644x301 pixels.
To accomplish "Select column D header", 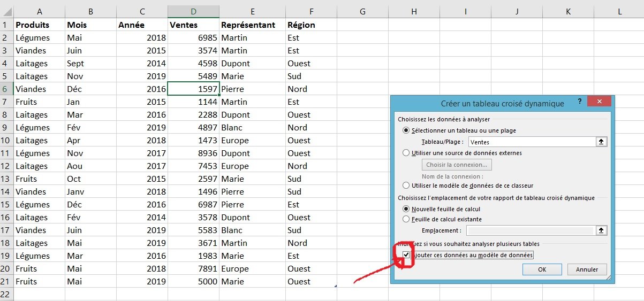I will (x=193, y=11).
